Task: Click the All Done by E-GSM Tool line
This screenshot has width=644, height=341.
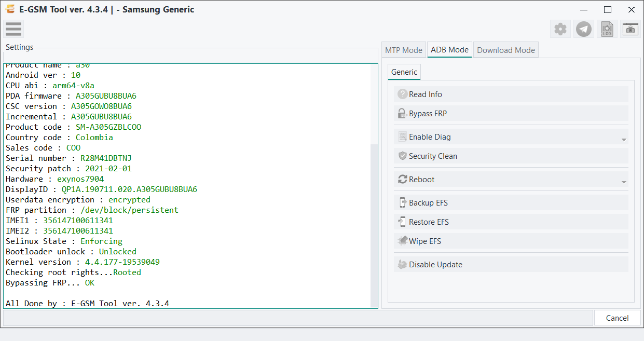Action: (x=87, y=304)
